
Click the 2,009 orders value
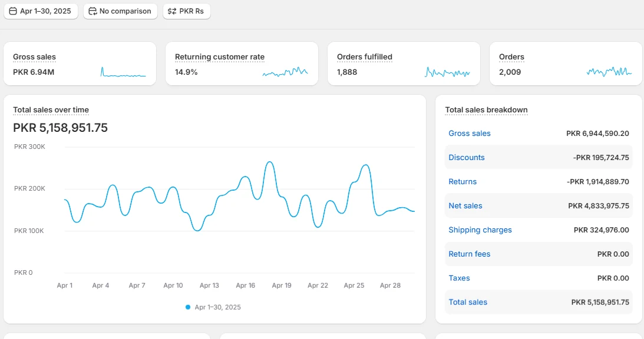pos(510,72)
